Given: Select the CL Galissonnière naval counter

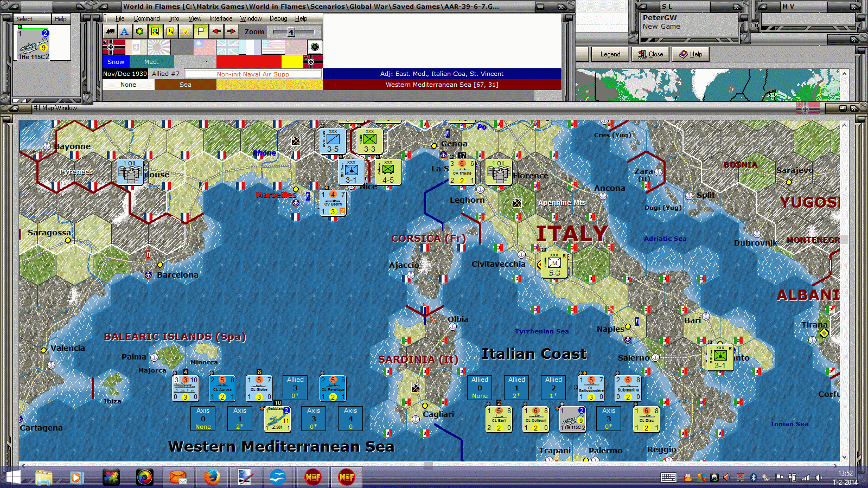Looking at the screenshot, I should [x=591, y=388].
